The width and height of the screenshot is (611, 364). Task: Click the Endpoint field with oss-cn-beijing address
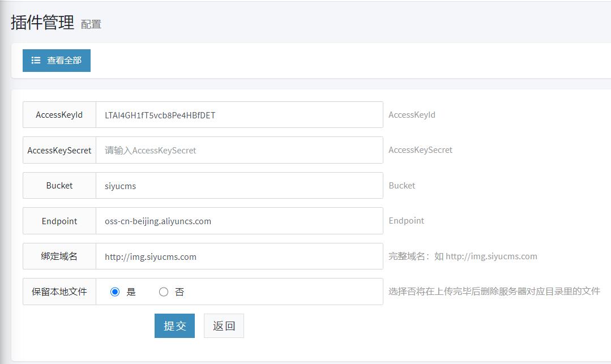point(239,221)
